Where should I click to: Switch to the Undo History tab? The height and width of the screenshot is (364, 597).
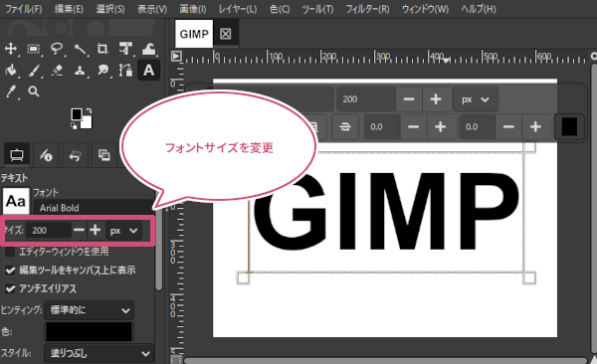(75, 155)
